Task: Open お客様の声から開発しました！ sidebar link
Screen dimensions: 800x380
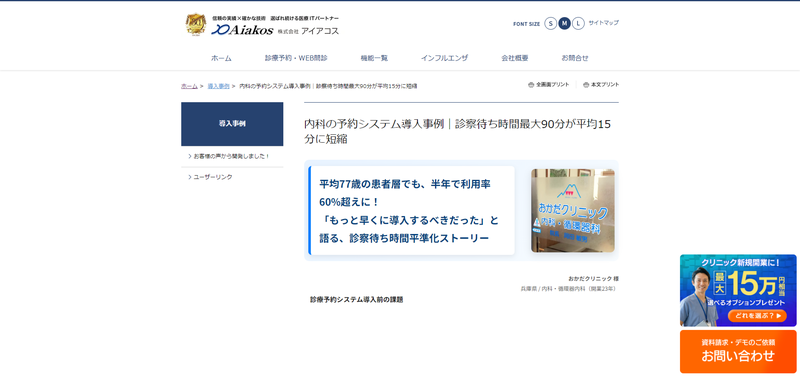Action: 232,156
